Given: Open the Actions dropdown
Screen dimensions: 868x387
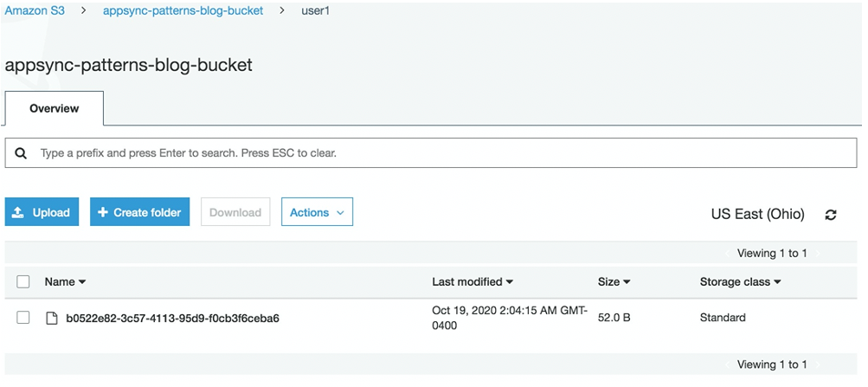Looking at the screenshot, I should [x=318, y=212].
